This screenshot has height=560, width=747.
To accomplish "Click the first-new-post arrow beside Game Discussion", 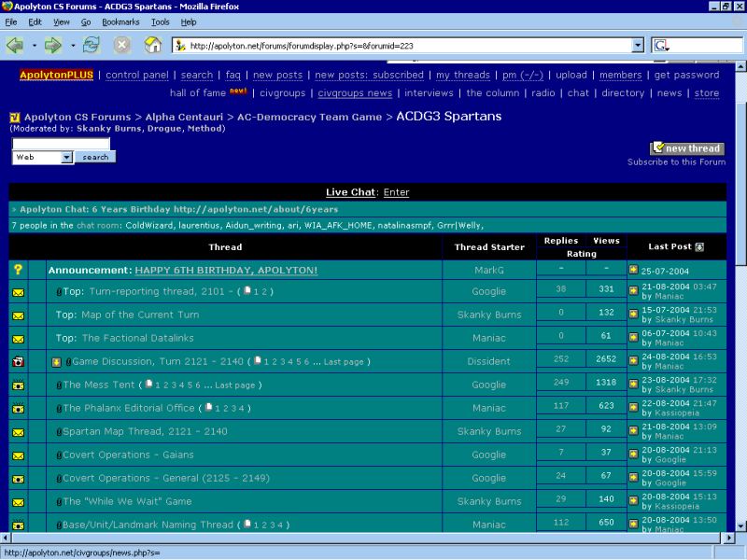I will (56, 361).
